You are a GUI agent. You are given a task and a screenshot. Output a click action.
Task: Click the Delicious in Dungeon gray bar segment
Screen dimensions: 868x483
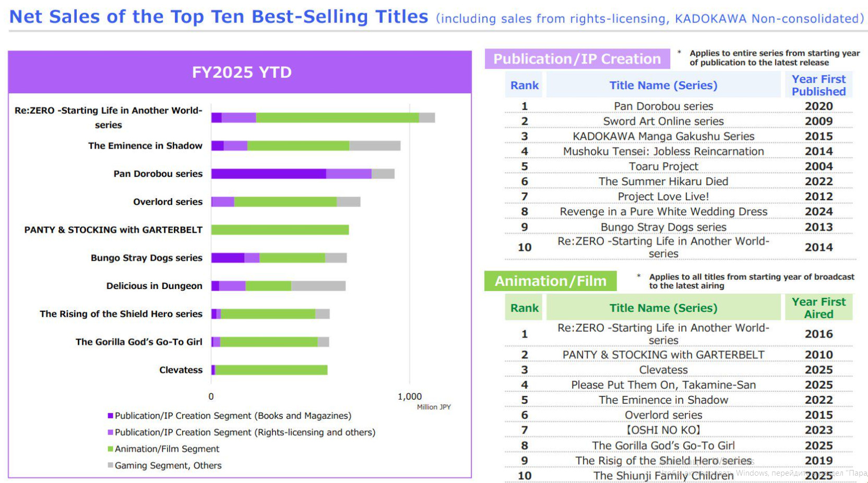318,286
